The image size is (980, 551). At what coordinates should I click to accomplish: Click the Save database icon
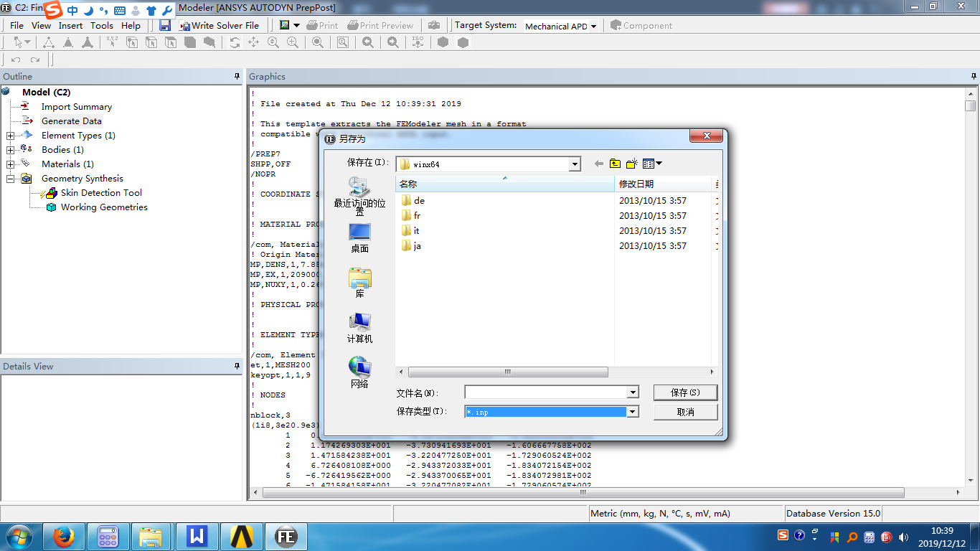[x=165, y=24]
